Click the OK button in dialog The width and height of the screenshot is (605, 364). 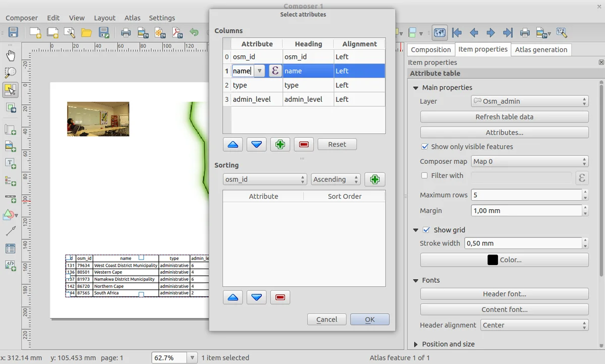pyautogui.click(x=370, y=319)
